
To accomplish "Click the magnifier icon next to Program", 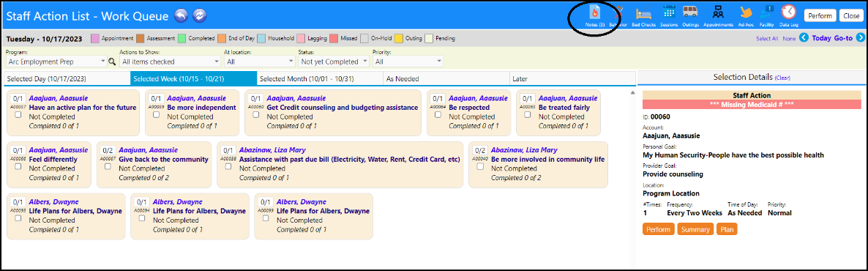I will pyautogui.click(x=112, y=62).
